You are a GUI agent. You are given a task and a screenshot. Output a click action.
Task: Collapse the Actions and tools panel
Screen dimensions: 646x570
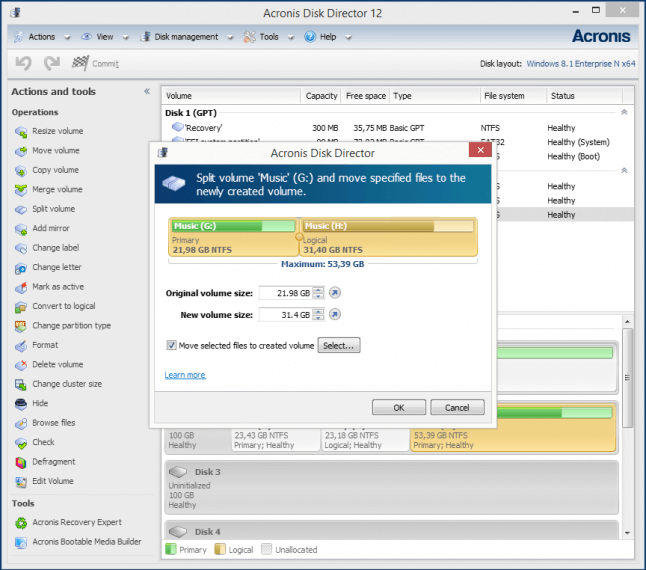(147, 92)
